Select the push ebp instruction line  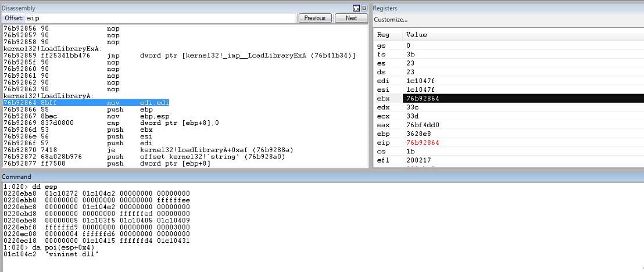coord(78,110)
